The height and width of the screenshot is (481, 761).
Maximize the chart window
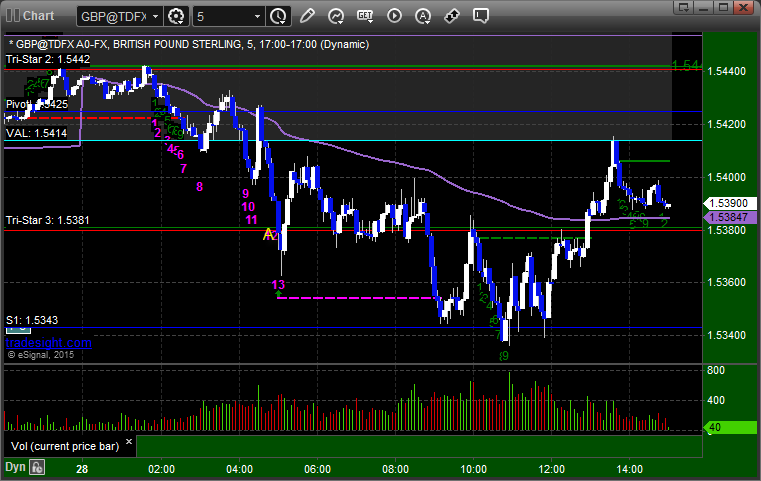click(723, 7)
